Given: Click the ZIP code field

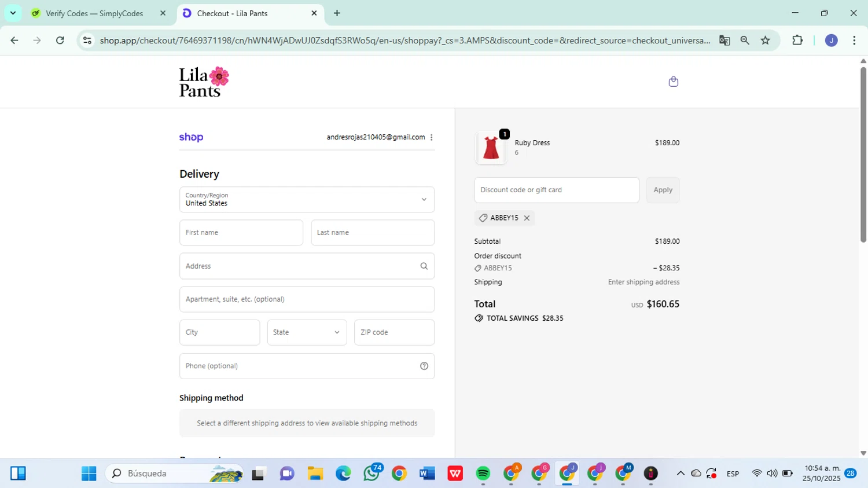Looking at the screenshot, I should (x=394, y=332).
